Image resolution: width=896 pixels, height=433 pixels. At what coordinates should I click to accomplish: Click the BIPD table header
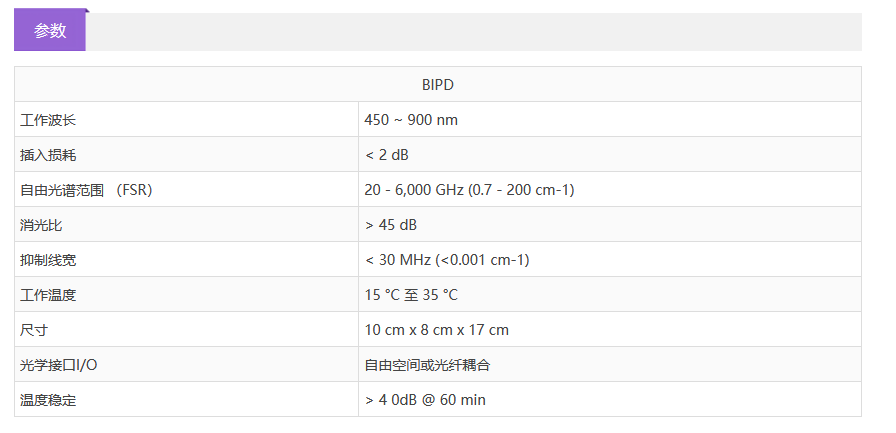[438, 85]
